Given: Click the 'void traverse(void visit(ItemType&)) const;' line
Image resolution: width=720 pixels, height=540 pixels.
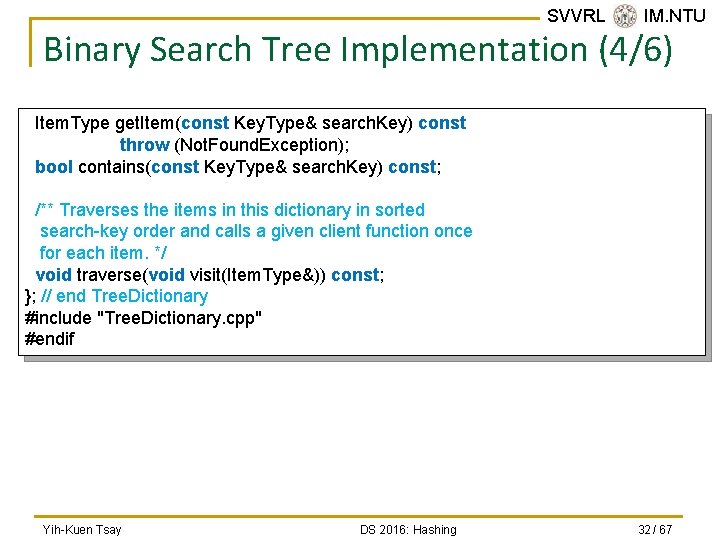Looking at the screenshot, I should tap(210, 275).
